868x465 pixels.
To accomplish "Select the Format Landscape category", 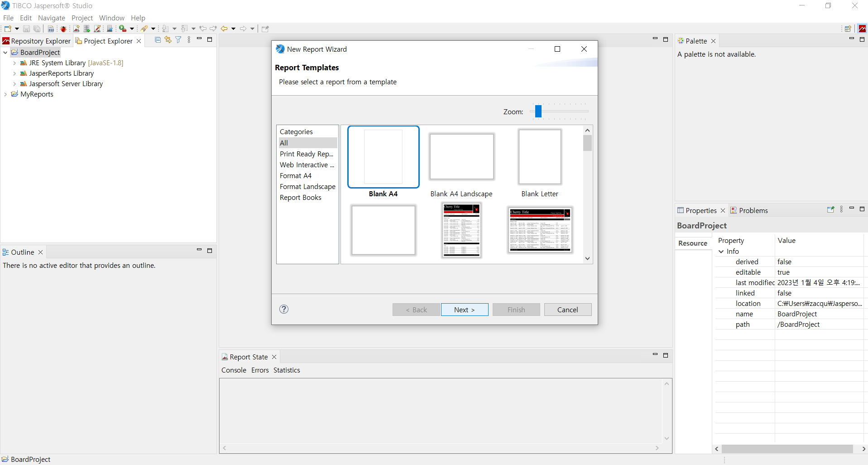I will point(307,187).
